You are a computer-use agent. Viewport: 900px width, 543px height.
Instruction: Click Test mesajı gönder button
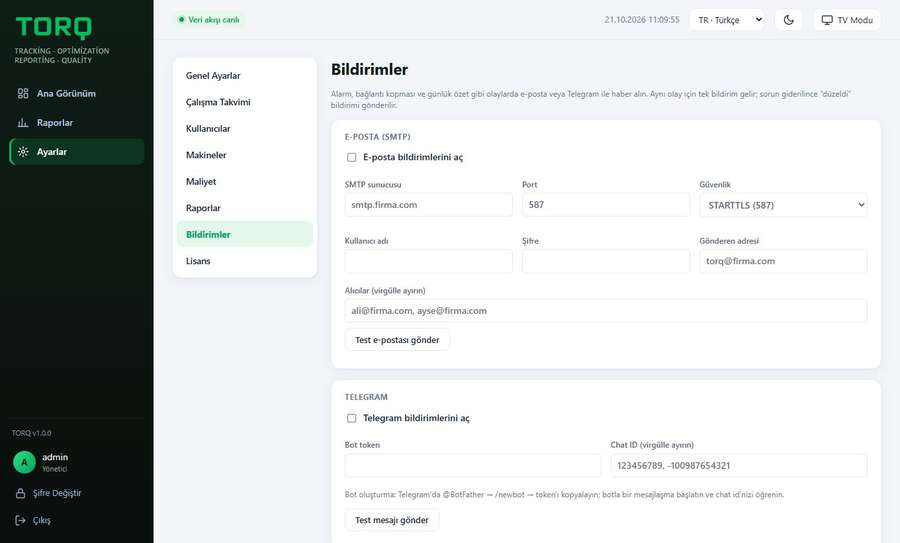point(392,520)
